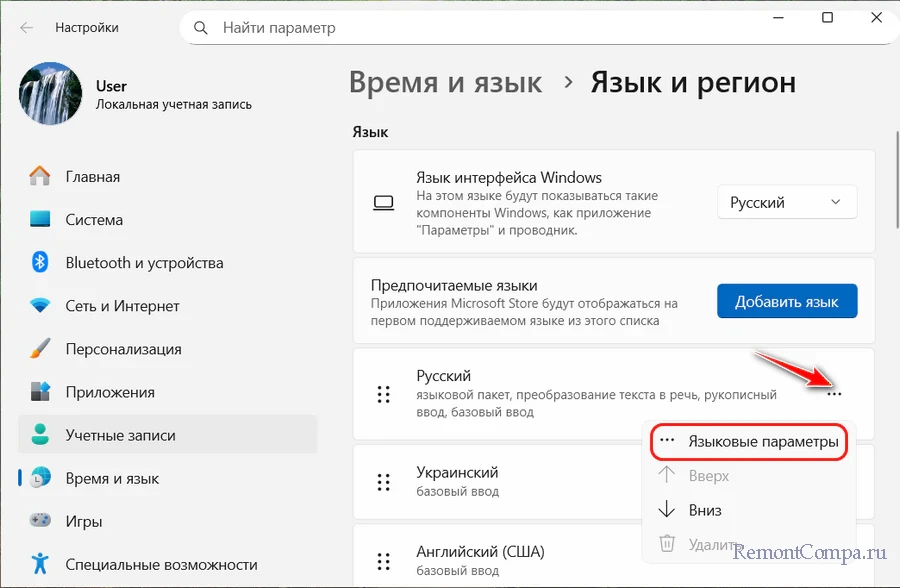
Task: Open the Игры section
Action: pos(85,520)
